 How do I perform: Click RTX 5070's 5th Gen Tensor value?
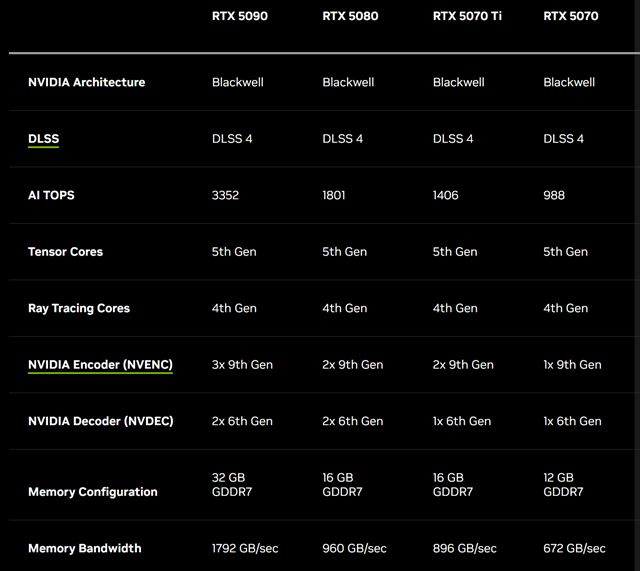[565, 251]
